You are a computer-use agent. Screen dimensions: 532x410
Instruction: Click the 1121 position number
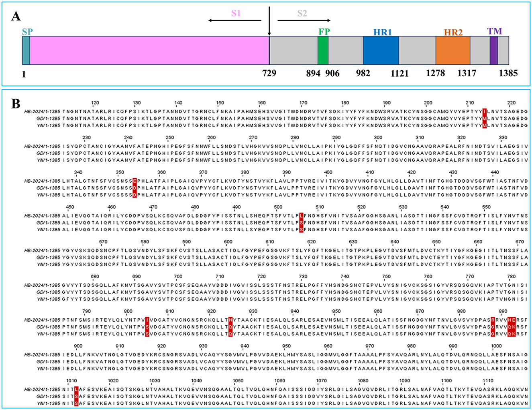click(400, 73)
